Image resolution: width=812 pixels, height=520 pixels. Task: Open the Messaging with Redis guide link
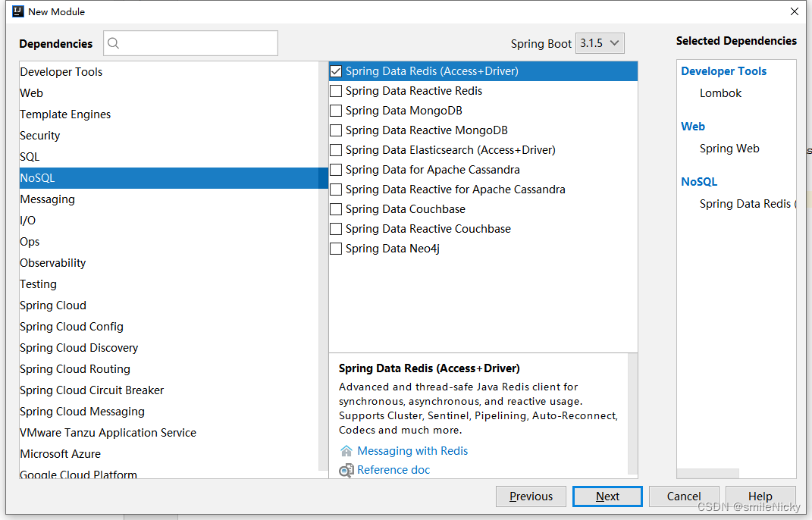tap(412, 451)
